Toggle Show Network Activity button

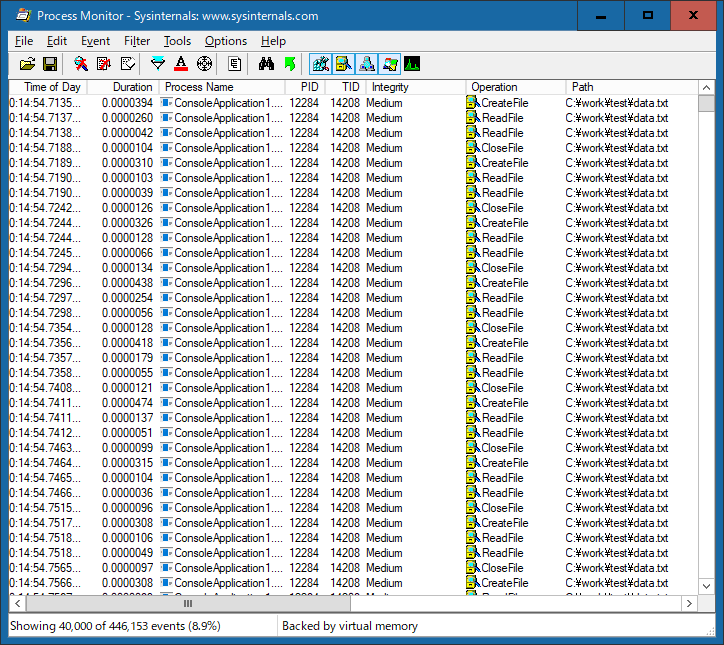pyautogui.click(x=367, y=64)
